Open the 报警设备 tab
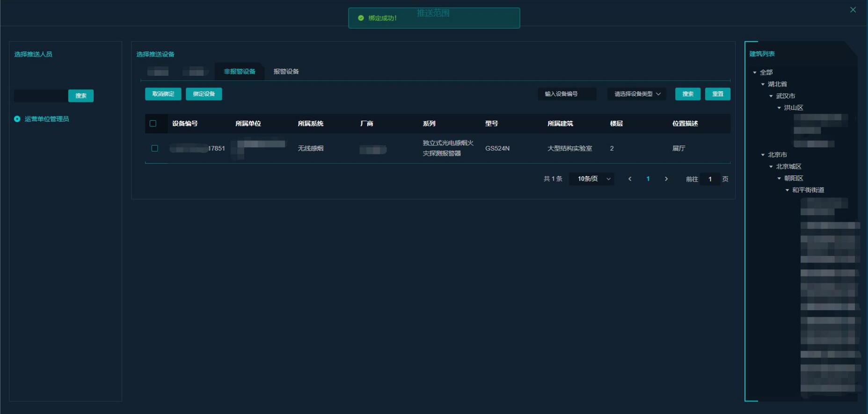The width and height of the screenshot is (868, 414). (x=286, y=72)
